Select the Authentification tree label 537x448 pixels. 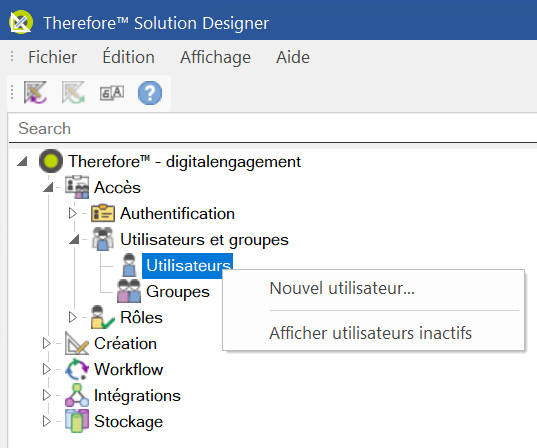pyautogui.click(x=177, y=213)
